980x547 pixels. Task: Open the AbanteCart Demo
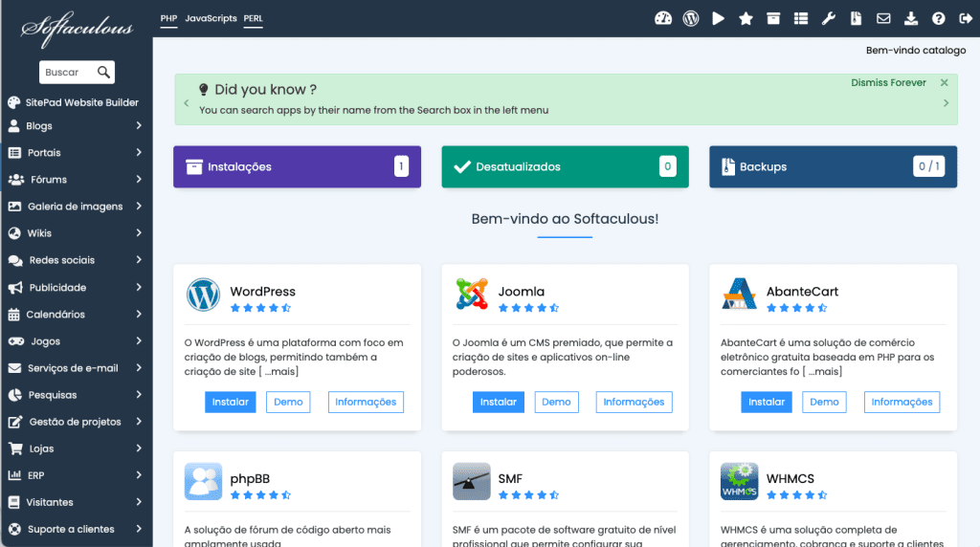(x=824, y=403)
